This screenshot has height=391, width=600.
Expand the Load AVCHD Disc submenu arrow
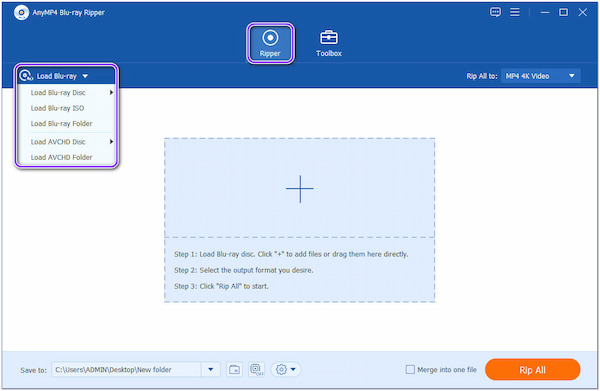[x=111, y=142]
